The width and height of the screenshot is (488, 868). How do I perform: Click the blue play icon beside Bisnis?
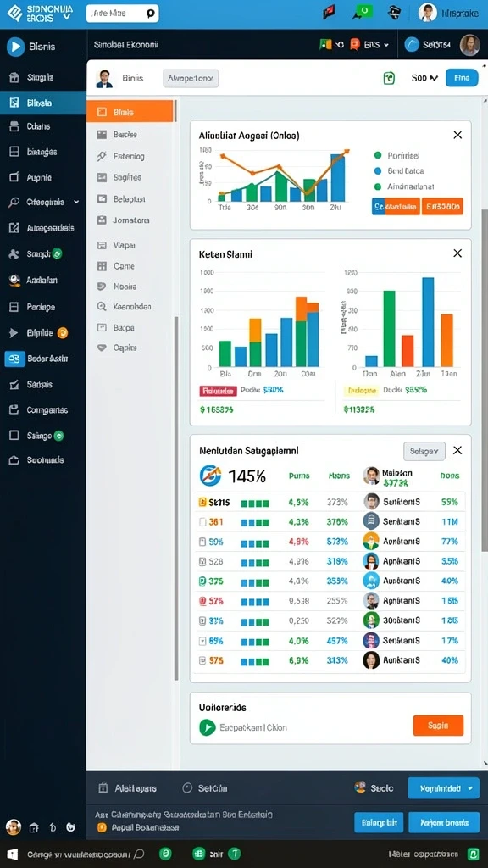15,47
